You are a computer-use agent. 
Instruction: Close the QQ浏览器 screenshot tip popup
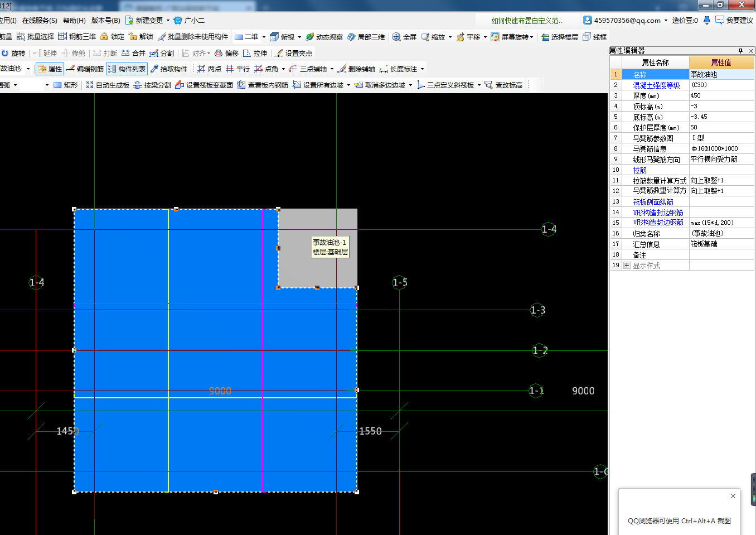pyautogui.click(x=733, y=496)
